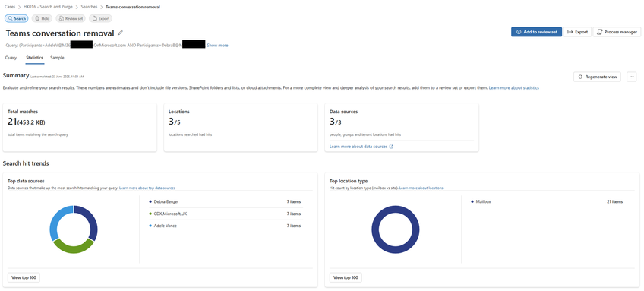Click Add to review set button
This screenshot has width=644, height=291.
(536, 32)
